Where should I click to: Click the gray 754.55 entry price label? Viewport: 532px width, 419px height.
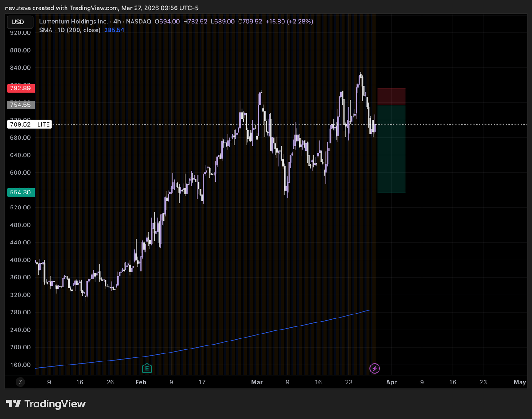pos(21,105)
